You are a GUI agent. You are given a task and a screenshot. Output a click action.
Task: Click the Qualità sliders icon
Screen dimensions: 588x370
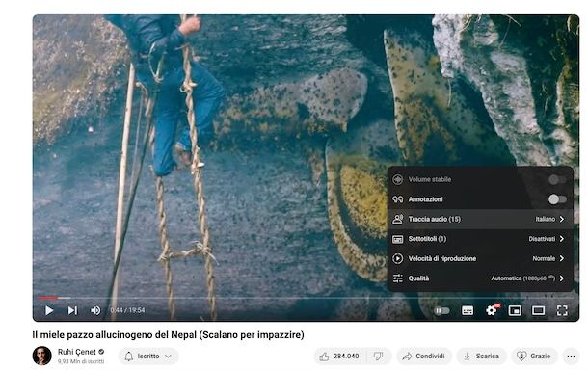[x=397, y=278]
